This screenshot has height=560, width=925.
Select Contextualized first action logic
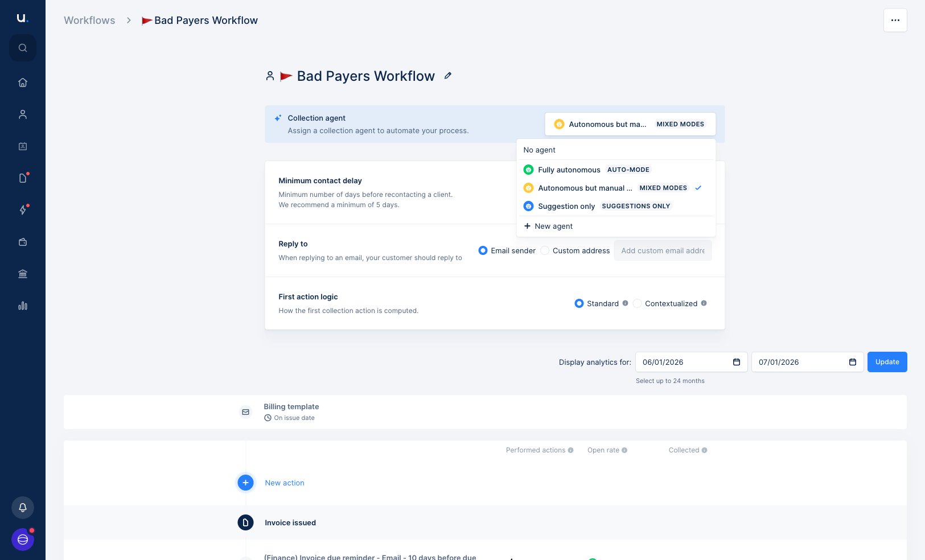pyautogui.click(x=638, y=303)
